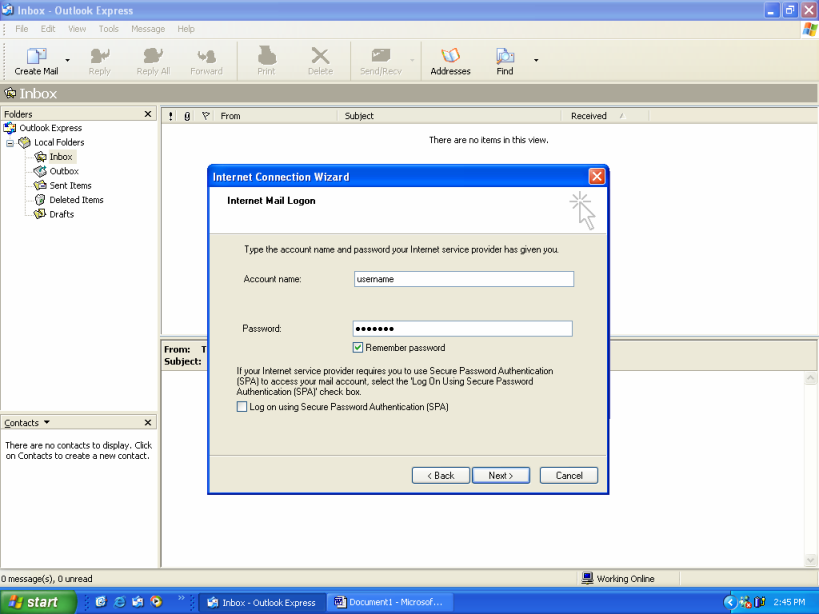Screen dimensions: 819x614
Task: Close the Internet Connection Wizard dialog
Action: pyautogui.click(x=596, y=176)
